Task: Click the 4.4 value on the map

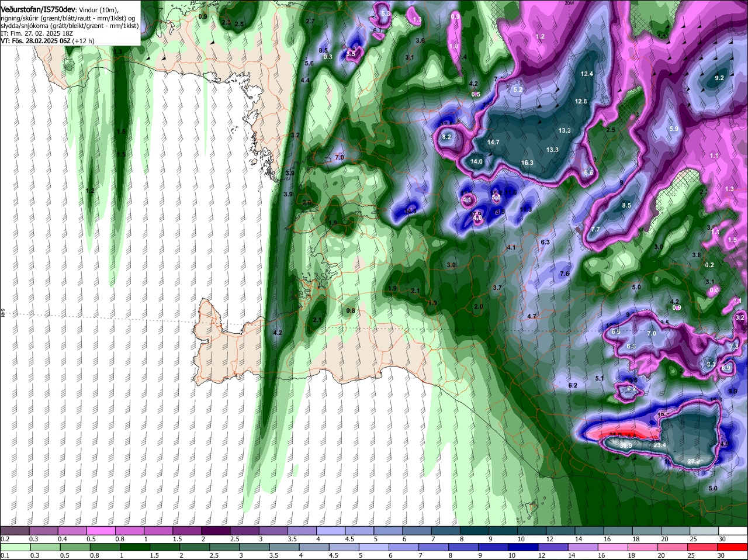Action: (305, 80)
